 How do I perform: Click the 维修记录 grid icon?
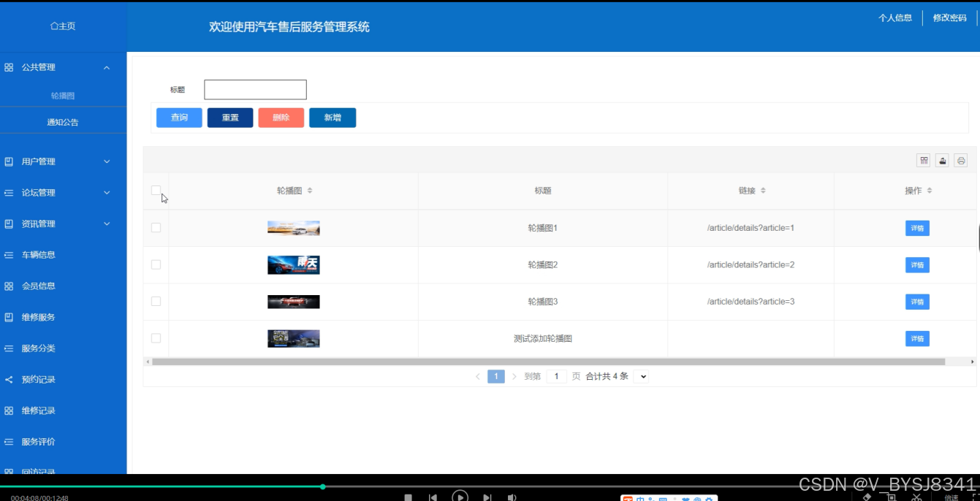point(9,410)
